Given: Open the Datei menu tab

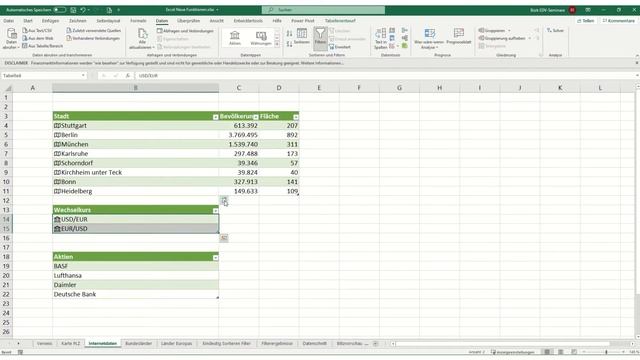Looking at the screenshot, I should coord(9,20).
